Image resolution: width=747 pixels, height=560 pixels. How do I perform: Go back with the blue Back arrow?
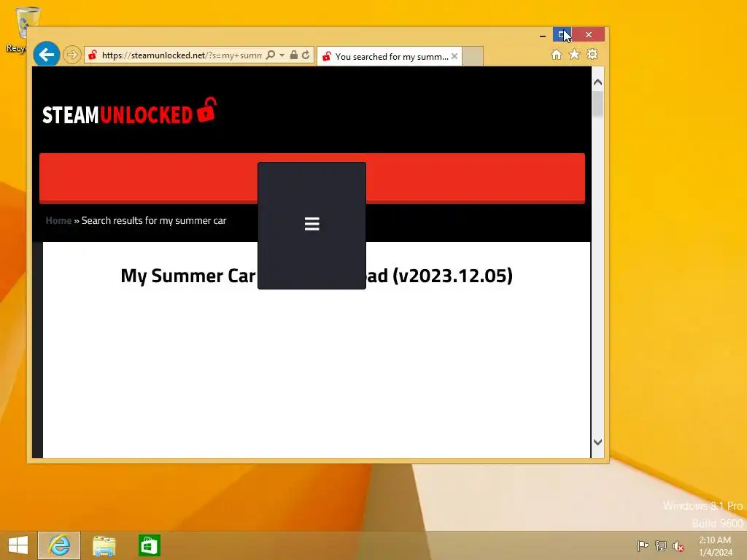46,55
